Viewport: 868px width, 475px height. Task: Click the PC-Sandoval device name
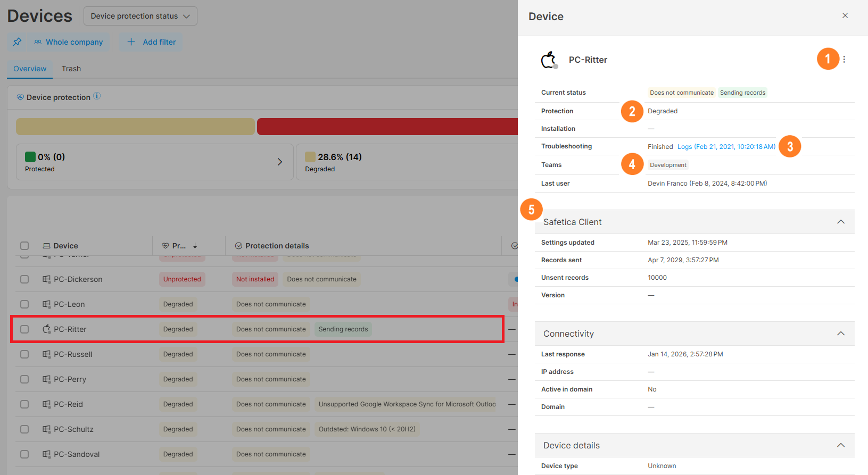[77, 454]
